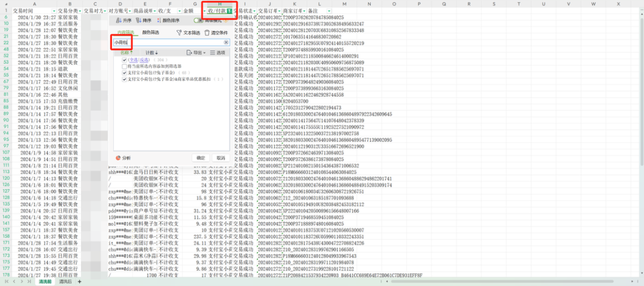Sort descending with the 降序 icon
The height and width of the screenshot is (286, 644).
click(x=143, y=20)
